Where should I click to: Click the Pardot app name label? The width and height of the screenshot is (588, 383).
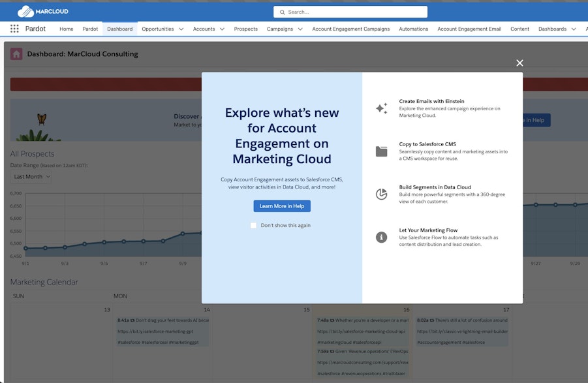click(x=35, y=29)
